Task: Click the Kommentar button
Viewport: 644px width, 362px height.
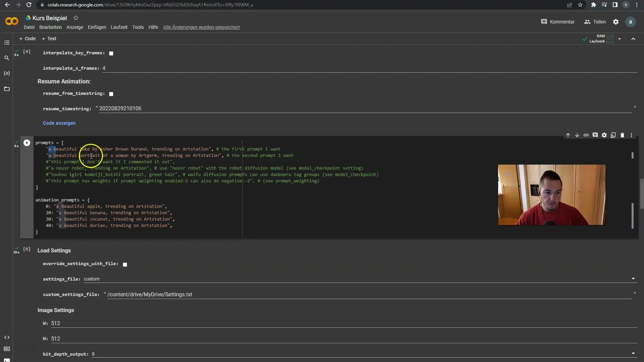Action: (x=558, y=22)
